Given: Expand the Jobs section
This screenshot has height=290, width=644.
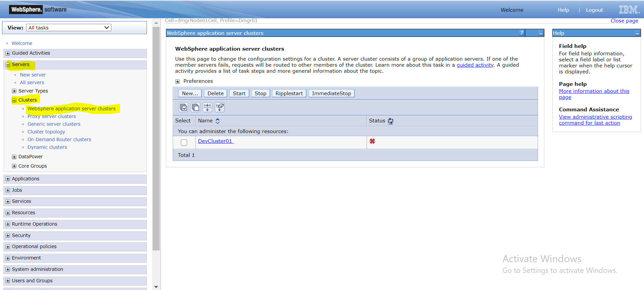Looking at the screenshot, I should pyautogui.click(x=8, y=190).
